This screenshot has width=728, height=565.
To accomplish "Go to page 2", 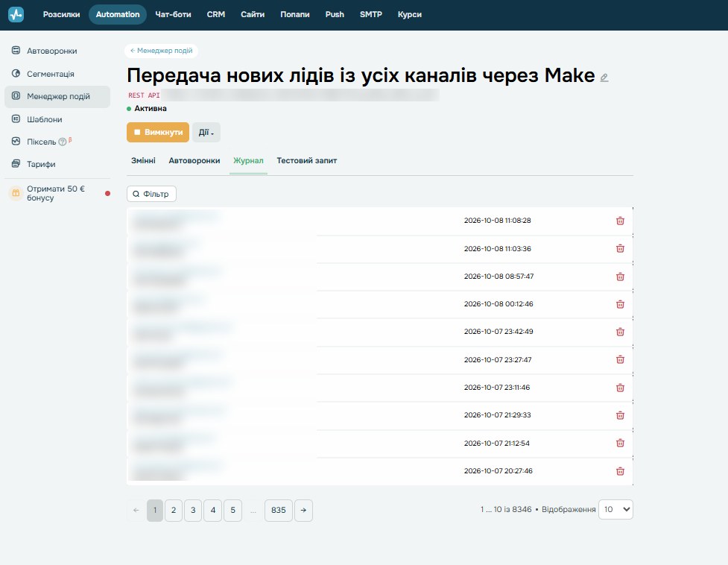I will [x=174, y=511].
